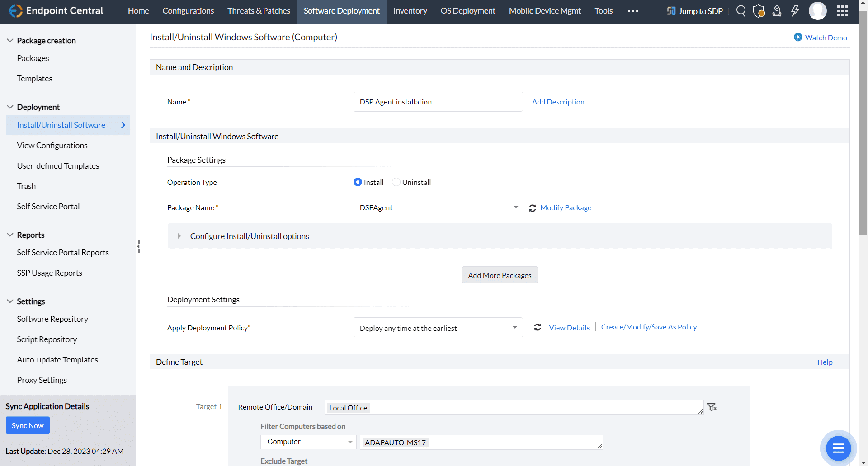Click the Name input field
The height and width of the screenshot is (466, 868).
click(438, 102)
